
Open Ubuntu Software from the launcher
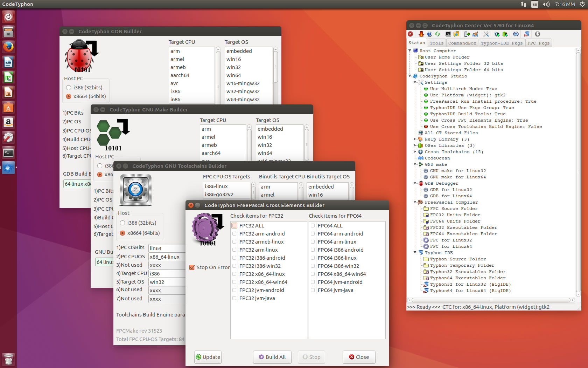pyautogui.click(x=8, y=107)
